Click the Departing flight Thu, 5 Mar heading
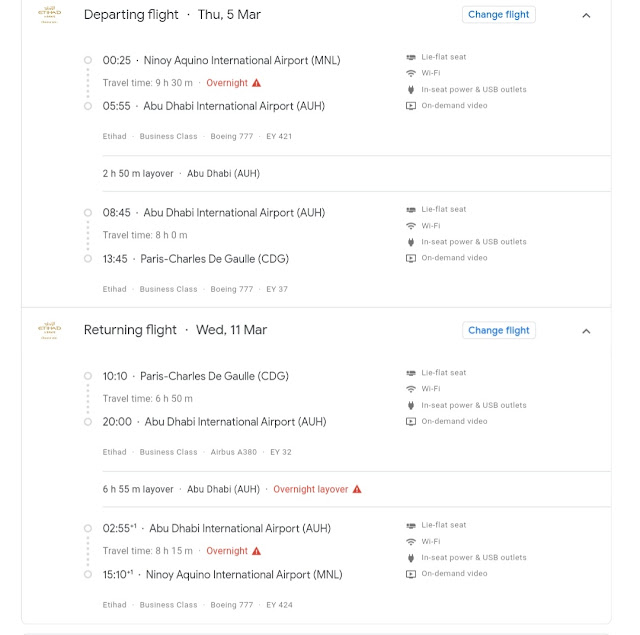Viewport: 640px width, 635px height. coord(172,15)
